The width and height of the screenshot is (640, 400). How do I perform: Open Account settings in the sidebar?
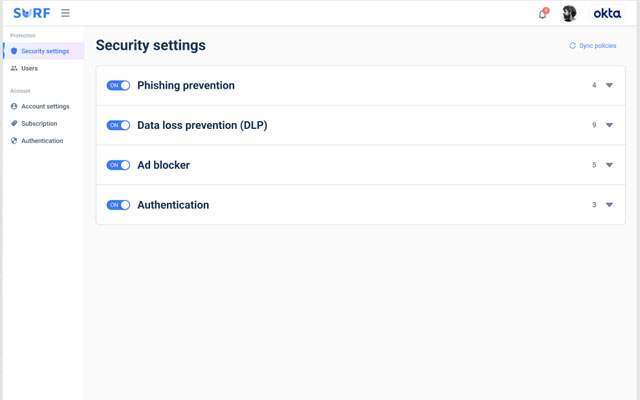coord(45,106)
